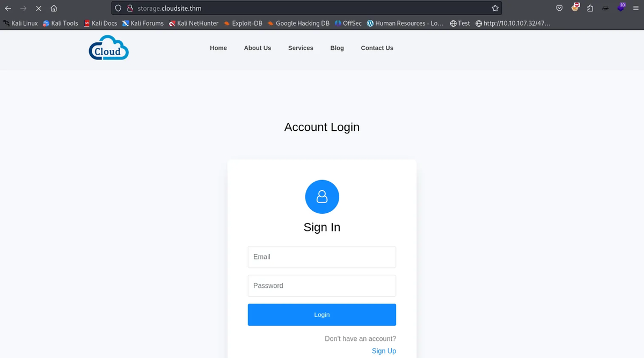Image resolution: width=644 pixels, height=358 pixels.
Task: Select the Blog navigation link
Action: tap(337, 48)
